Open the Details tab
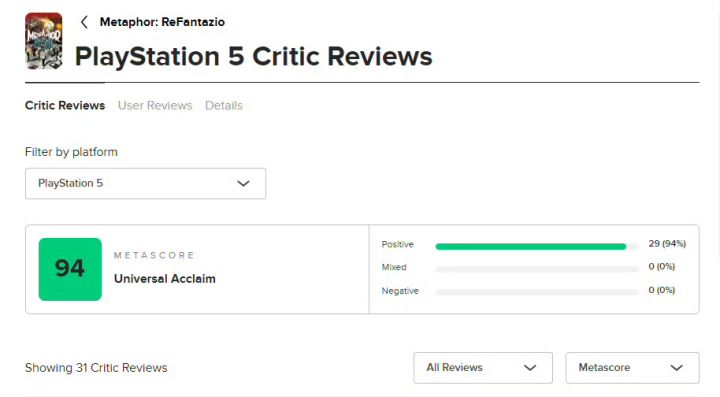 (224, 106)
